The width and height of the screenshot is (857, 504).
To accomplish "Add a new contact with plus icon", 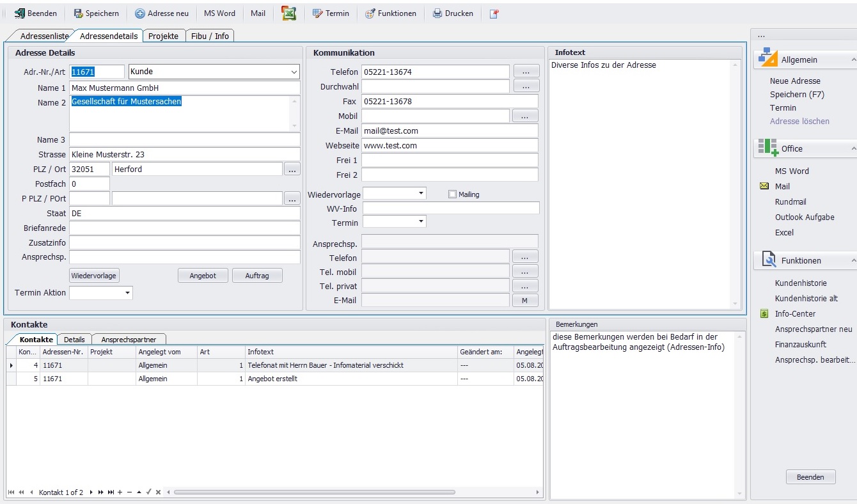I will [x=120, y=492].
